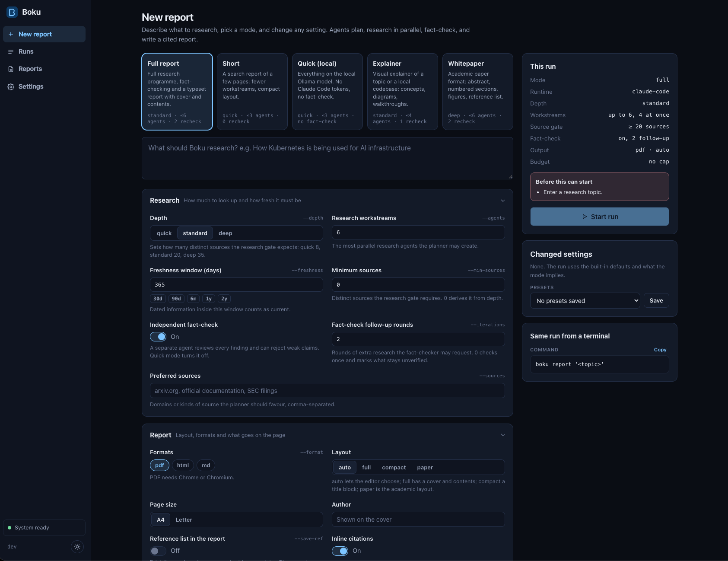Save the current preset
728x561 pixels.
click(x=656, y=301)
